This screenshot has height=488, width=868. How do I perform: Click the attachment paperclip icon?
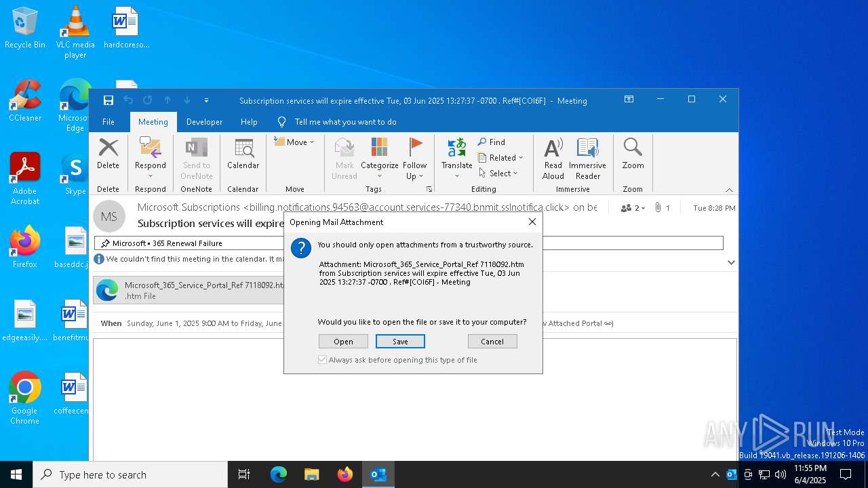658,208
